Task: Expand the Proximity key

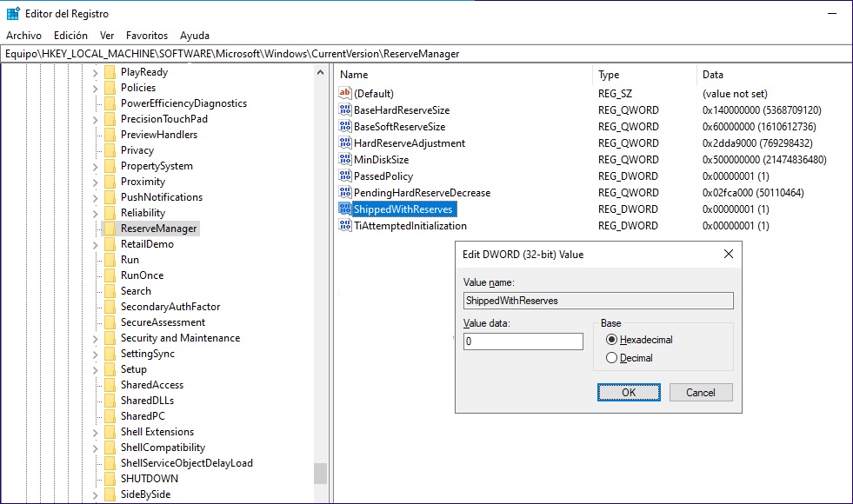Action: tap(95, 182)
